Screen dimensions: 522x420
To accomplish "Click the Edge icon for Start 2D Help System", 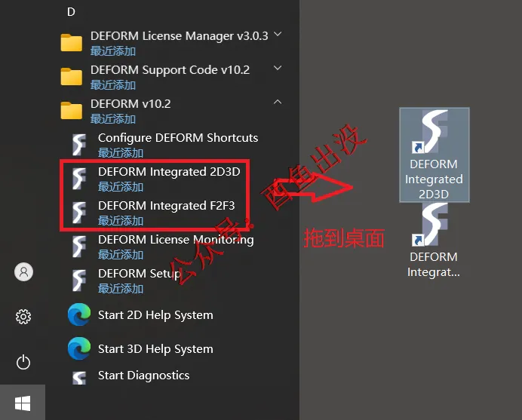I will pos(79,314).
